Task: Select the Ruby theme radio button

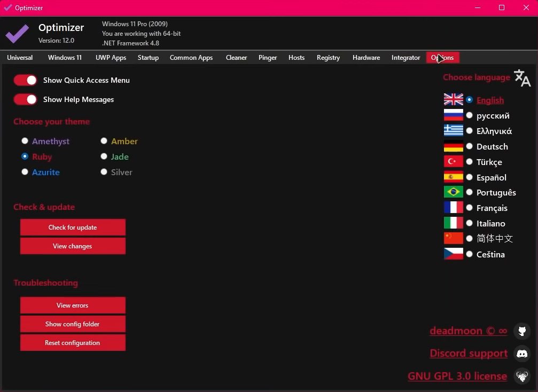Action: pyautogui.click(x=25, y=156)
